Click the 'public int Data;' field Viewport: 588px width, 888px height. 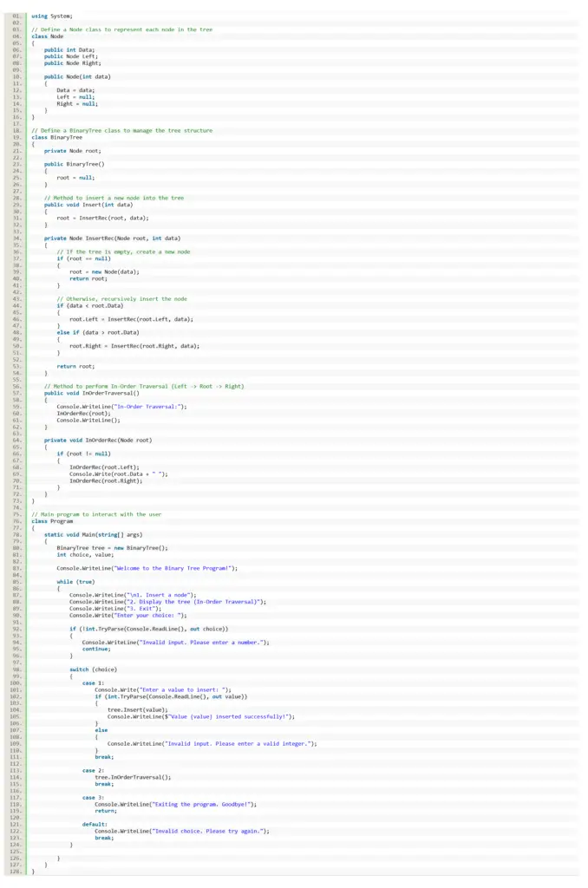pos(69,49)
